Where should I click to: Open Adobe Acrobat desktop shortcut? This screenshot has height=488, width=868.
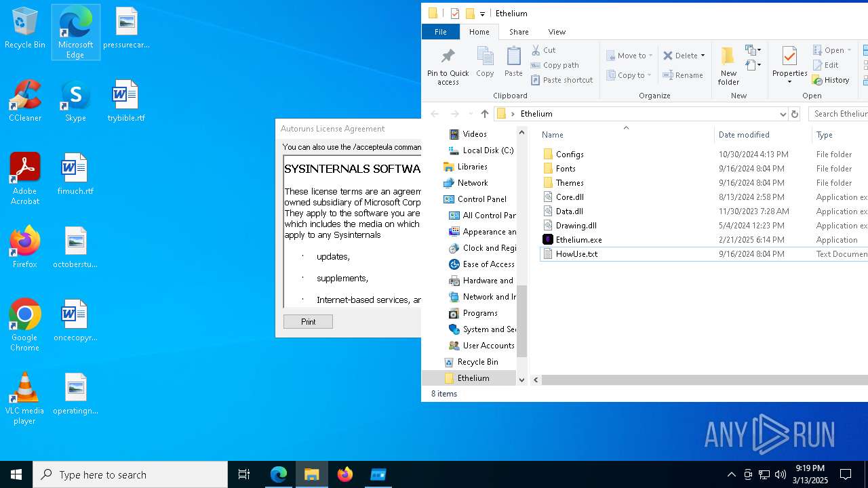25,179
